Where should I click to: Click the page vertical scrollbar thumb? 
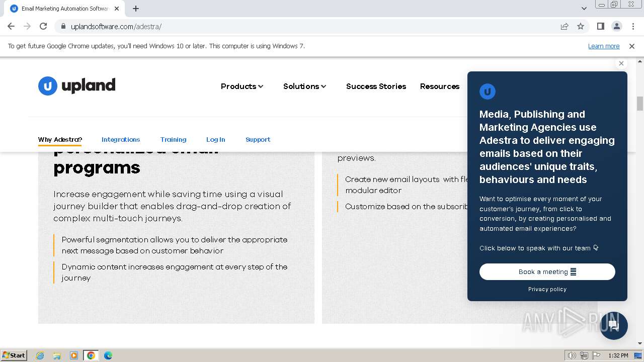point(640,103)
